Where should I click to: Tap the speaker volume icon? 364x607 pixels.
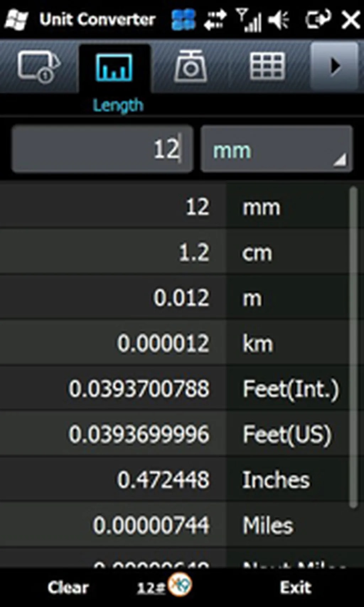tap(279, 20)
